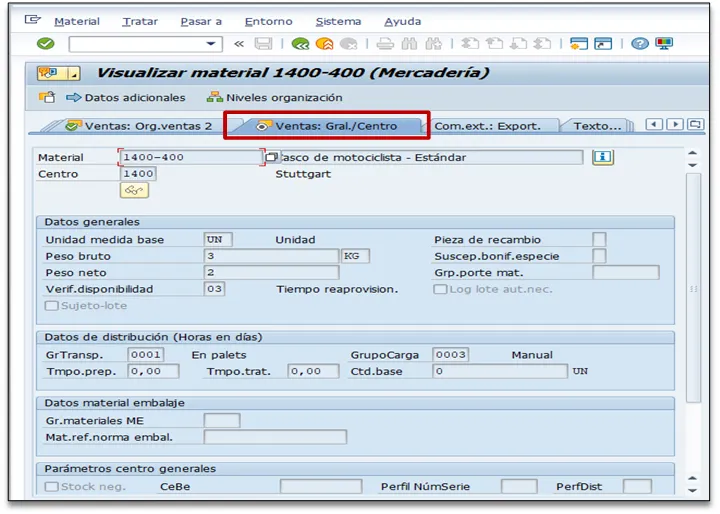Click the search help icon beside Material field
Image resolution: width=720 pixels, height=514 pixels.
[x=271, y=157]
